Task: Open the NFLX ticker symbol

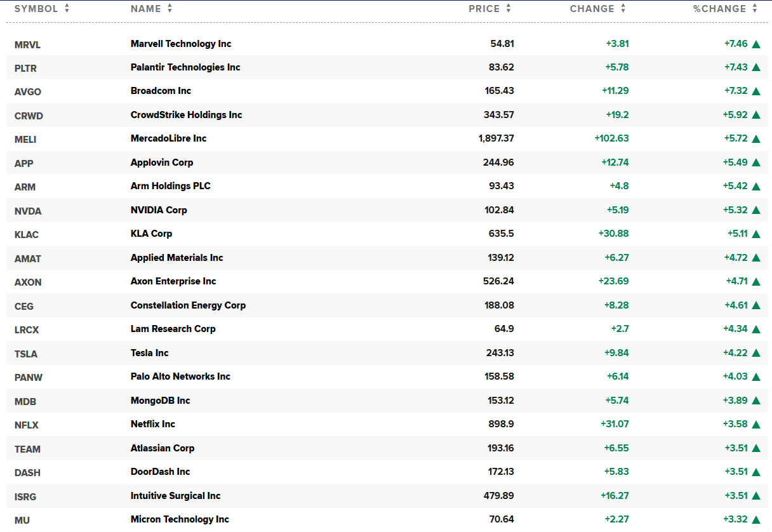Action: coord(27,425)
